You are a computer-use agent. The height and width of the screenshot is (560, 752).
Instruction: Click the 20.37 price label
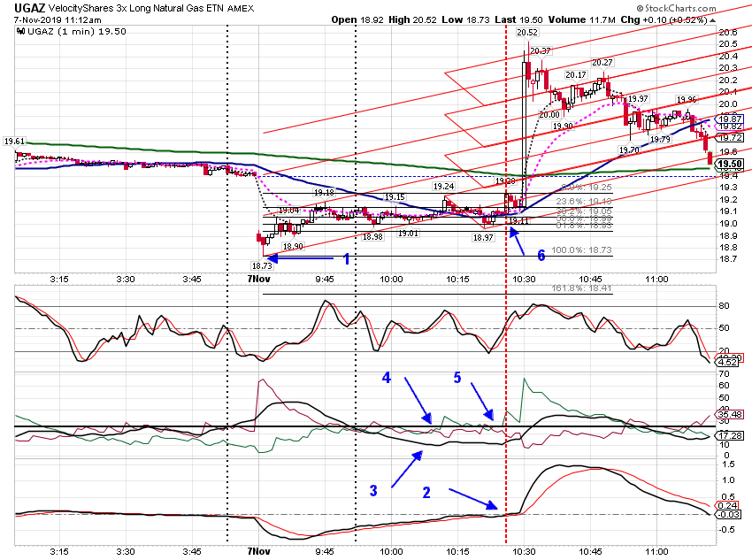tap(541, 50)
